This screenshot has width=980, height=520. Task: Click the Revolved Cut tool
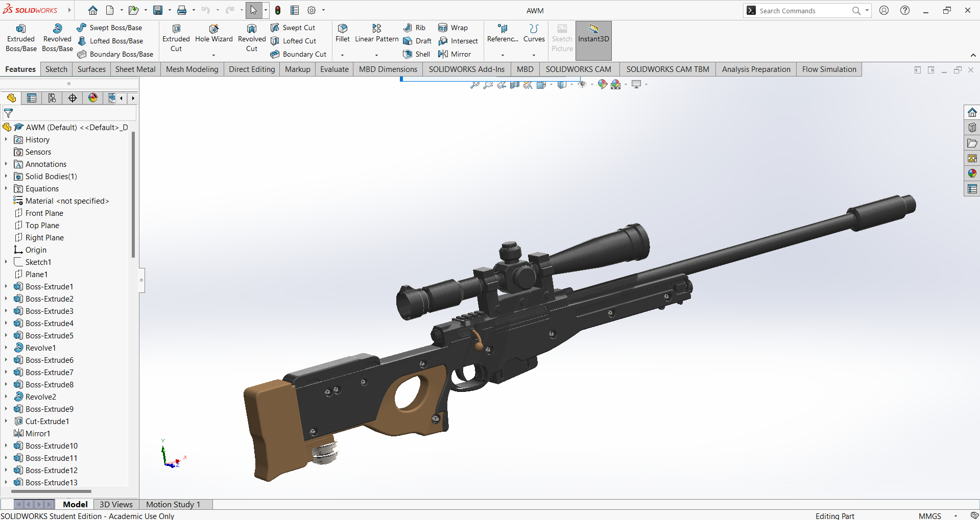[252, 38]
